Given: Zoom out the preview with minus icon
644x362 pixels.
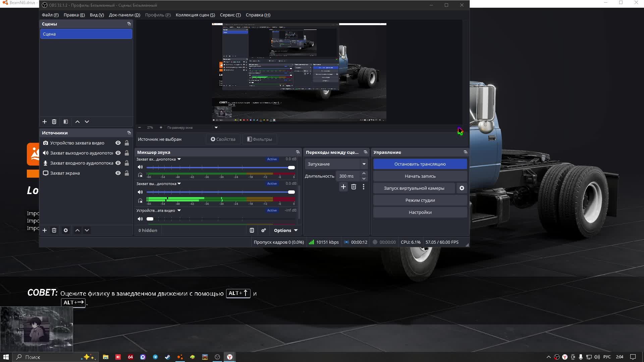Looking at the screenshot, I should click(x=140, y=127).
